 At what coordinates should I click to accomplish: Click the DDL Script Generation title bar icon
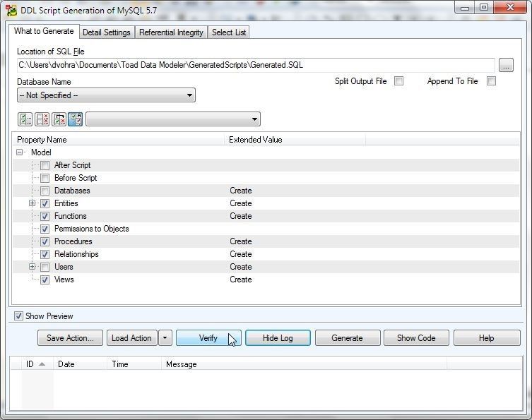coord(11,11)
